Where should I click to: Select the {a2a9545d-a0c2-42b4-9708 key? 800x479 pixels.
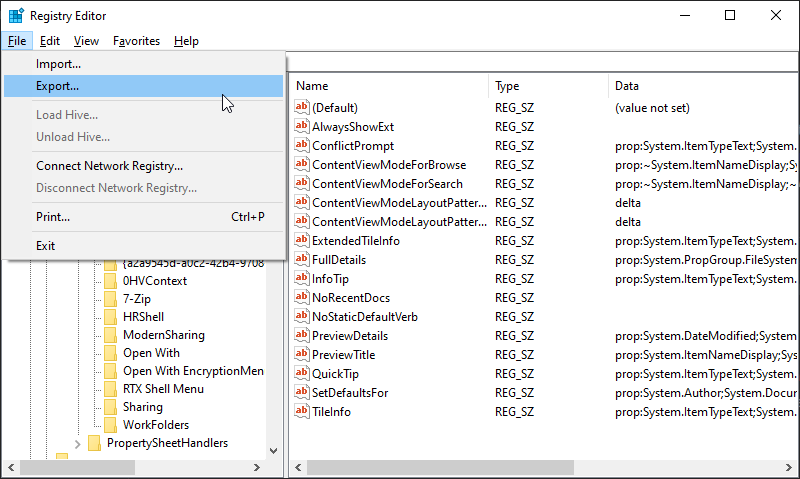coord(193,263)
